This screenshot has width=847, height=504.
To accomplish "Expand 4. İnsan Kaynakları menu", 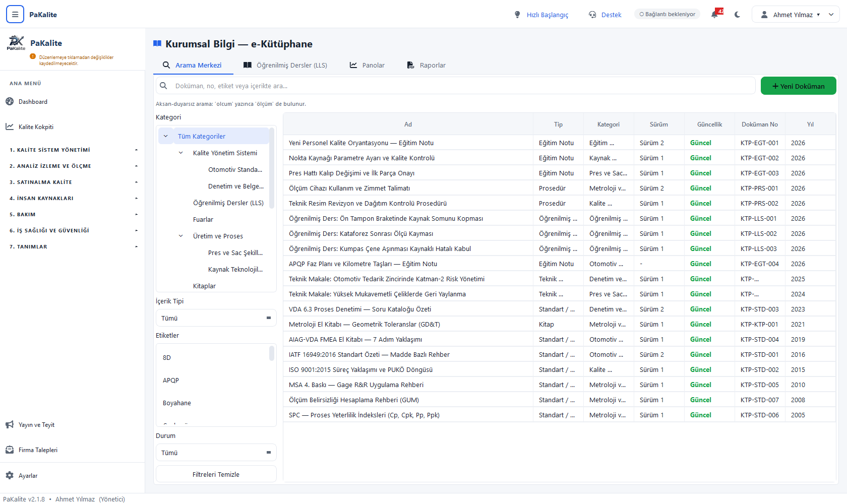I will [x=73, y=198].
